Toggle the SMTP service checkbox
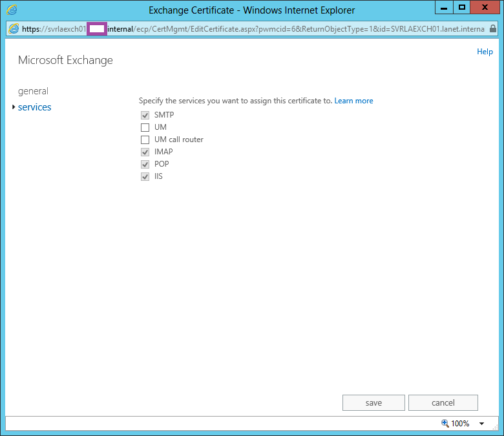 (x=145, y=115)
